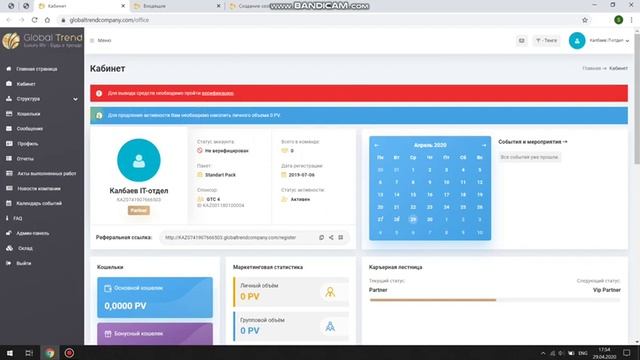Viewport: 640px width, 360px height.
Task: Click the Склад boxes icon
Action: (x=9, y=248)
